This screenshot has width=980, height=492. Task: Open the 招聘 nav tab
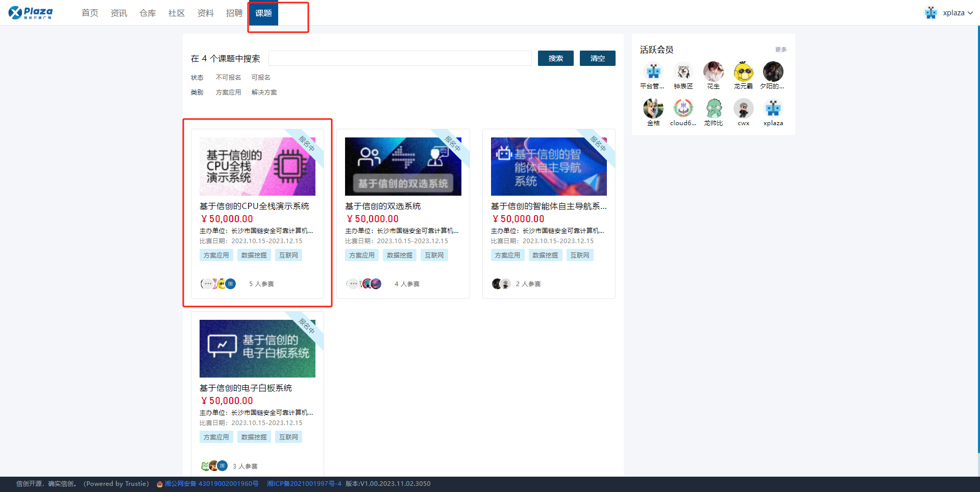[x=234, y=13]
